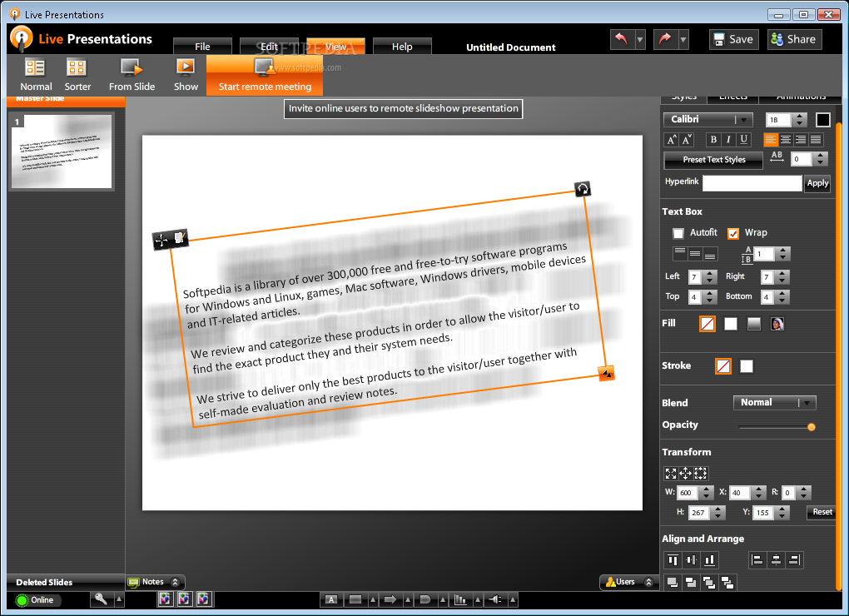Set vertical text alignment to bottom
This screenshot has height=616, width=849.
pyautogui.click(x=710, y=253)
